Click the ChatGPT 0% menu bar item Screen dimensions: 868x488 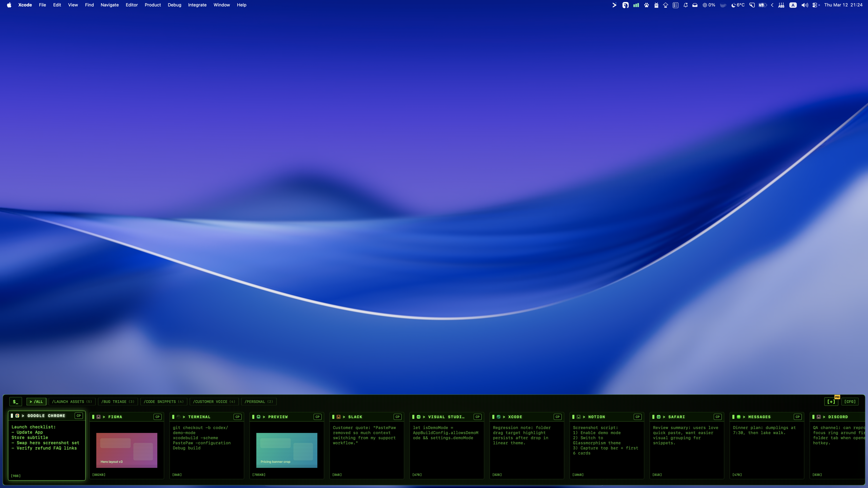click(x=709, y=5)
